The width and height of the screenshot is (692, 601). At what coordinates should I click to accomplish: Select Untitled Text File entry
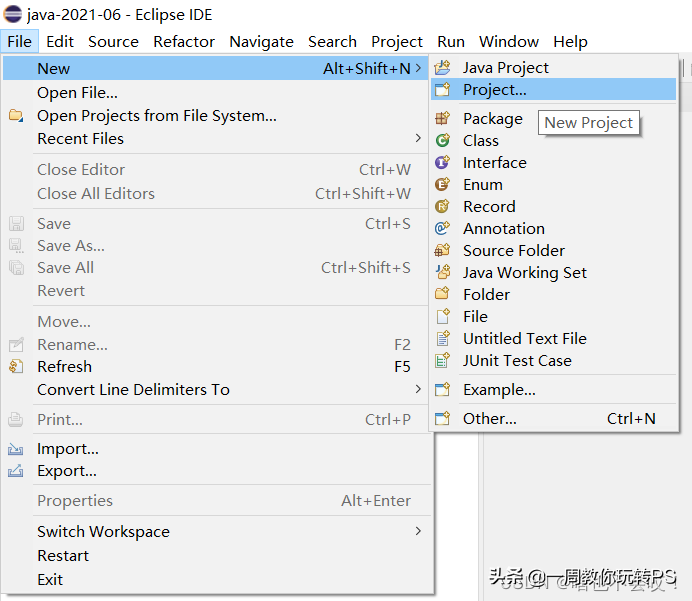pyautogui.click(x=553, y=338)
